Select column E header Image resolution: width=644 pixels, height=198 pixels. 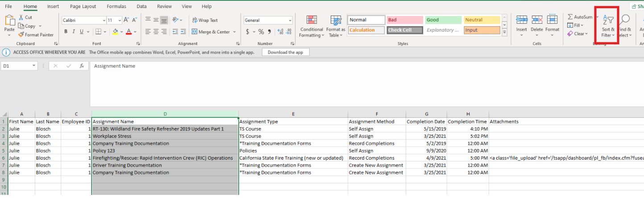(x=293, y=114)
